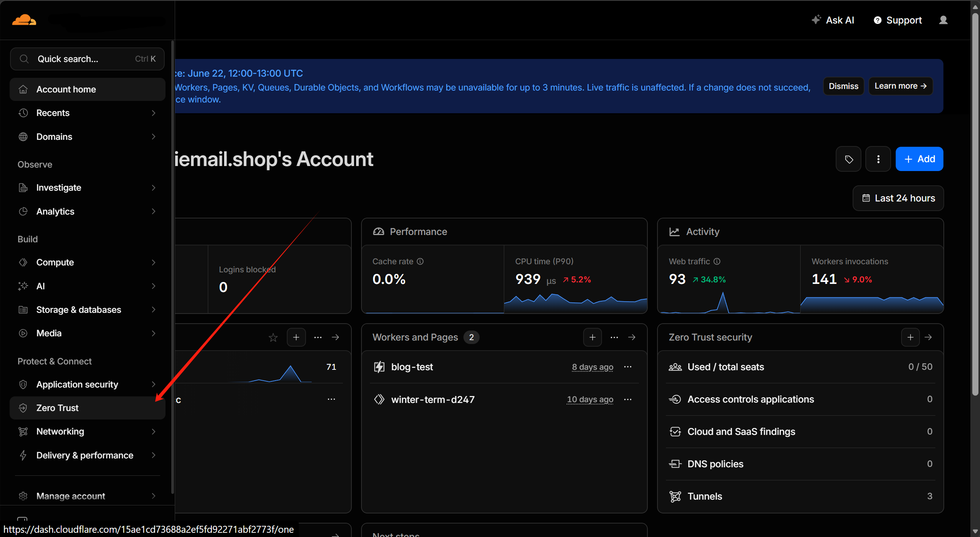Open the ellipsis menu next to the star card arrow
This screenshot has width=980, height=537.
coord(318,337)
